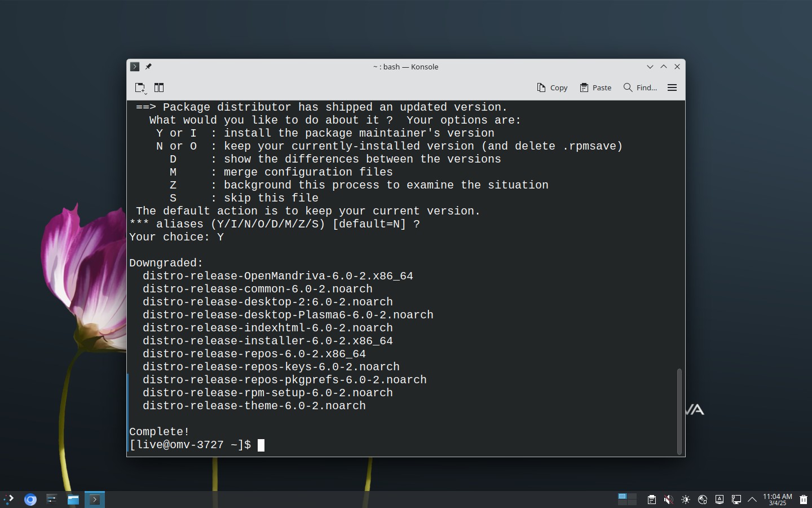This screenshot has width=812, height=508.
Task: Open the Plasma application launcher
Action: click(8, 500)
